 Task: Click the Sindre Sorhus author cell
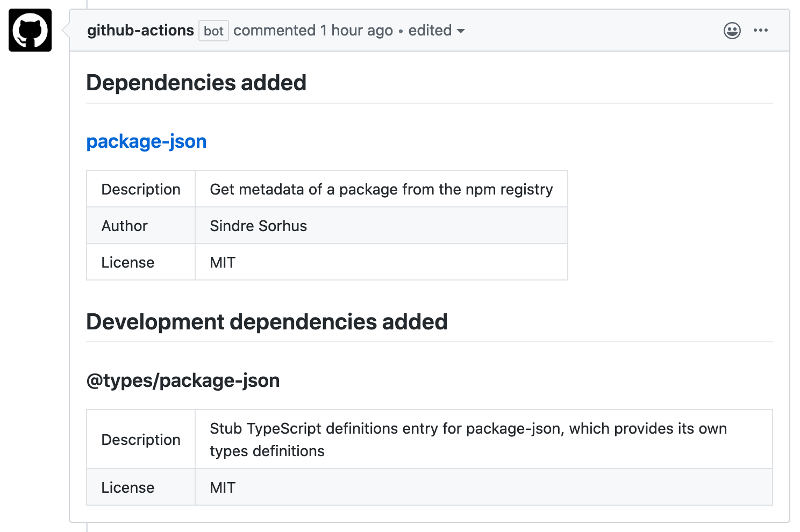(258, 226)
